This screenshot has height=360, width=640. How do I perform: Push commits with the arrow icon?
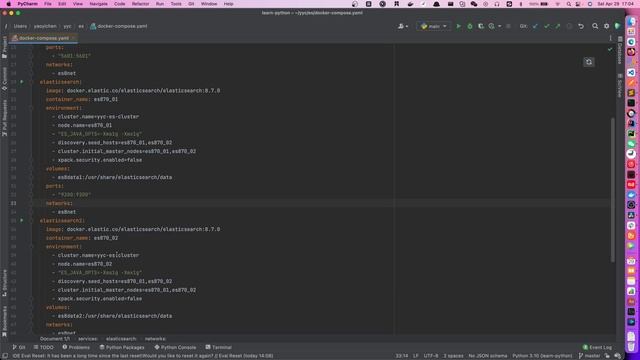[x=558, y=26]
